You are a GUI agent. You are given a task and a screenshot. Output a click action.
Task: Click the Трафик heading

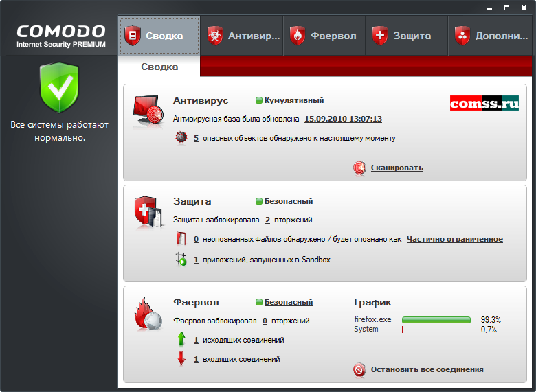point(372,303)
